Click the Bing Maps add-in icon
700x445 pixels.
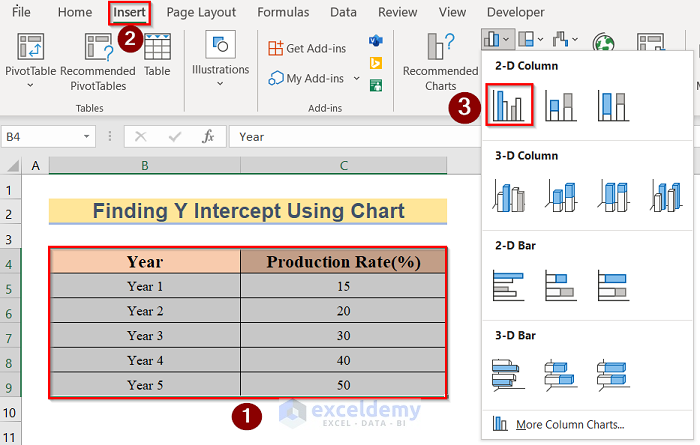(x=376, y=63)
